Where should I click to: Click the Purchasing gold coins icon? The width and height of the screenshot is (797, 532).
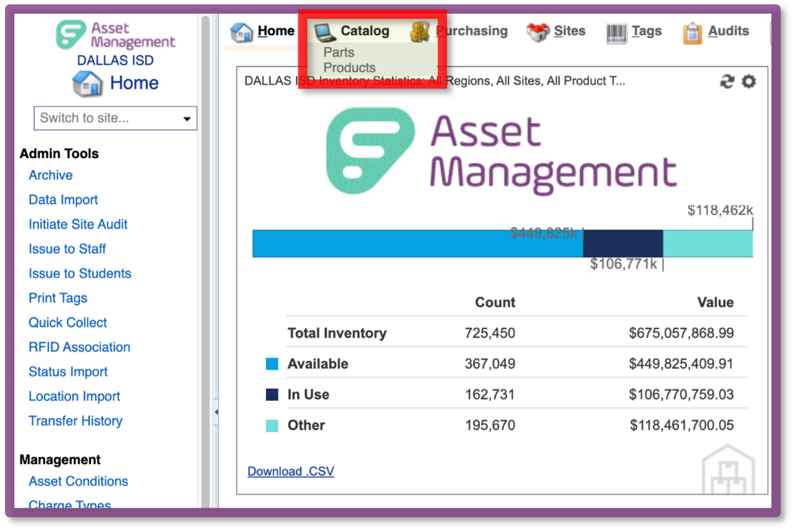[419, 32]
